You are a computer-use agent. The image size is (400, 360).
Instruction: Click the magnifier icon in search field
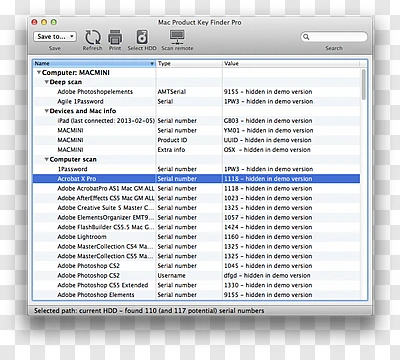[306, 37]
